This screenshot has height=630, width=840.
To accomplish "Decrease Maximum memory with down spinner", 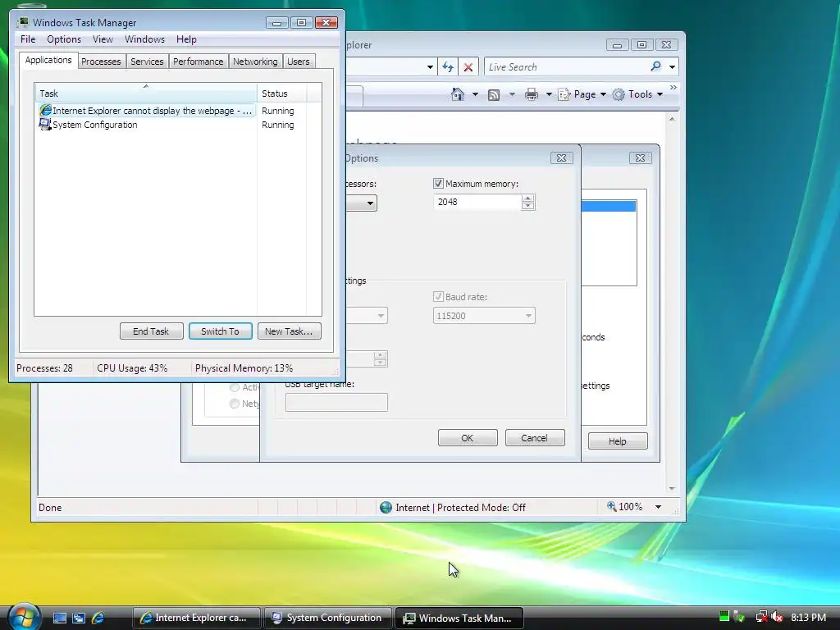I will click(527, 206).
